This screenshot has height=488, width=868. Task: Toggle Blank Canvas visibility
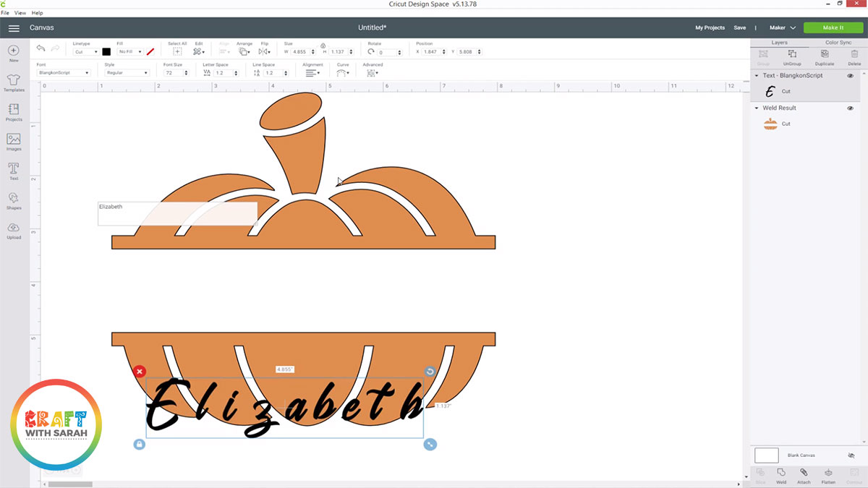tap(851, 455)
